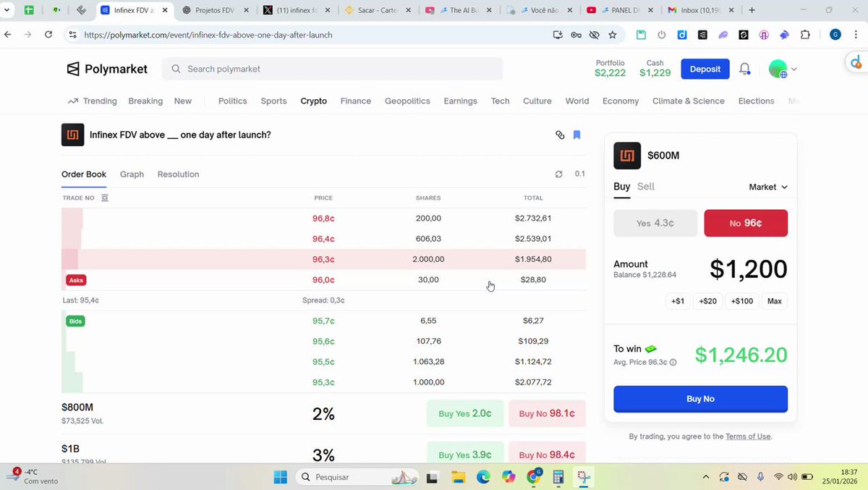The image size is (868, 490).
Task: Open Portfolio $2,222 summary
Action: (x=610, y=69)
